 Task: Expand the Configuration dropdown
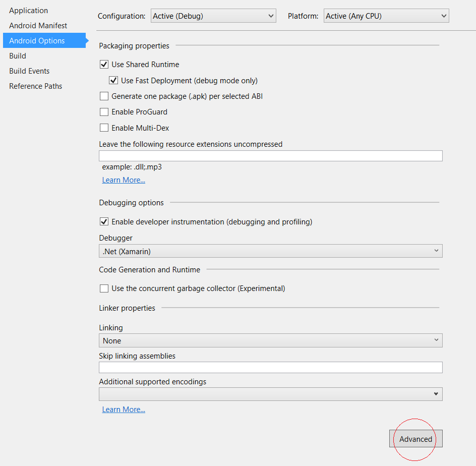213,16
